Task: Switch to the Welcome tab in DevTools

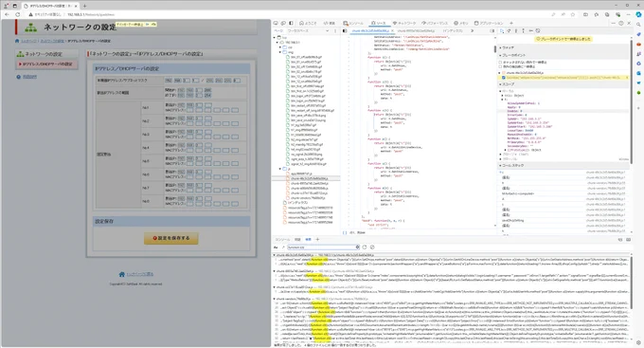Action: 308,23
